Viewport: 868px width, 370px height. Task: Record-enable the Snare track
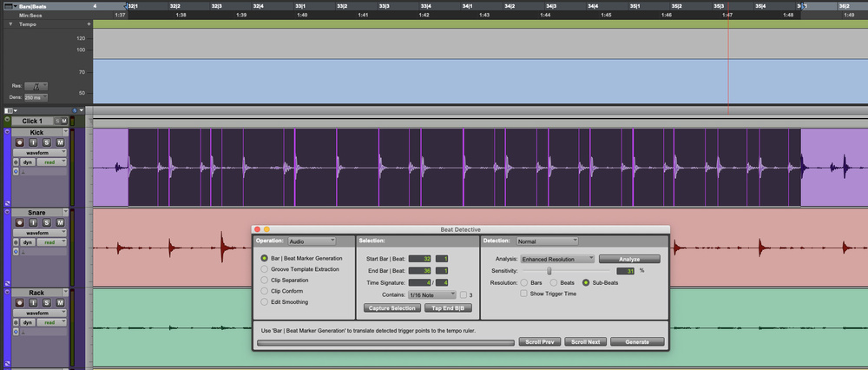click(20, 222)
